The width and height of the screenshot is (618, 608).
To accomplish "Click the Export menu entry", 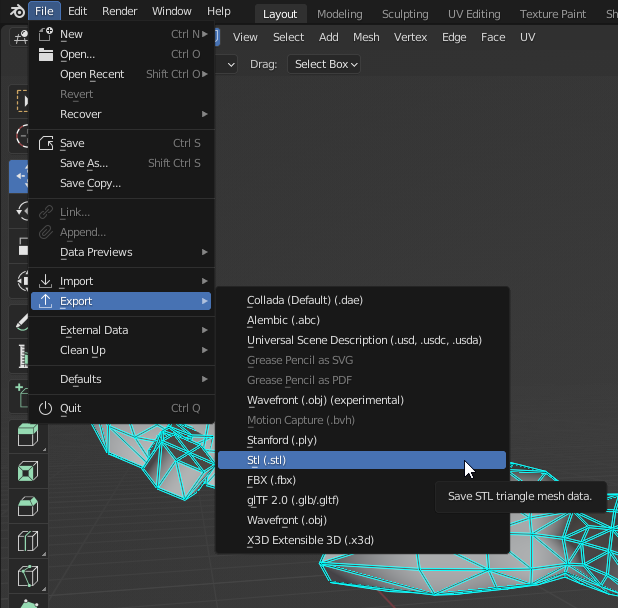I will click(121, 301).
